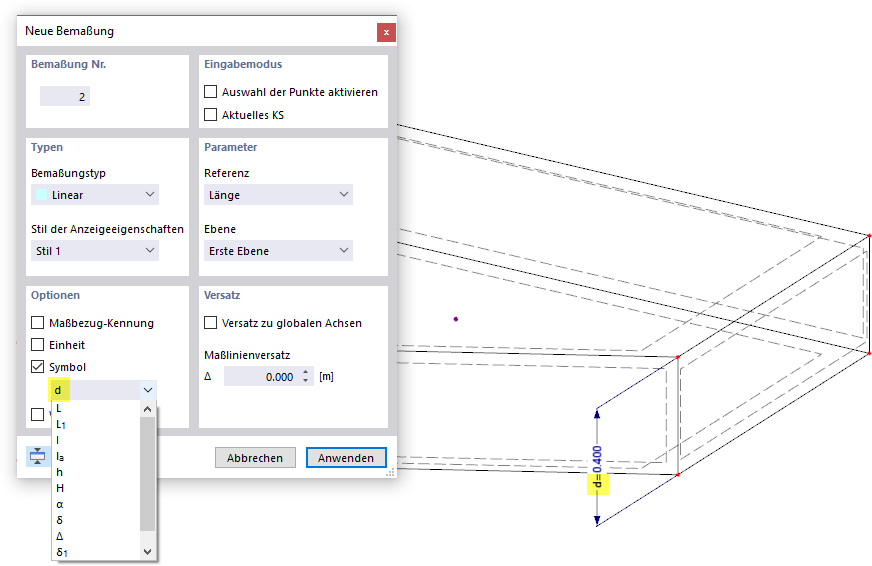
Task: Click the Bemaßung Nr. field showing 2
Action: click(x=65, y=96)
